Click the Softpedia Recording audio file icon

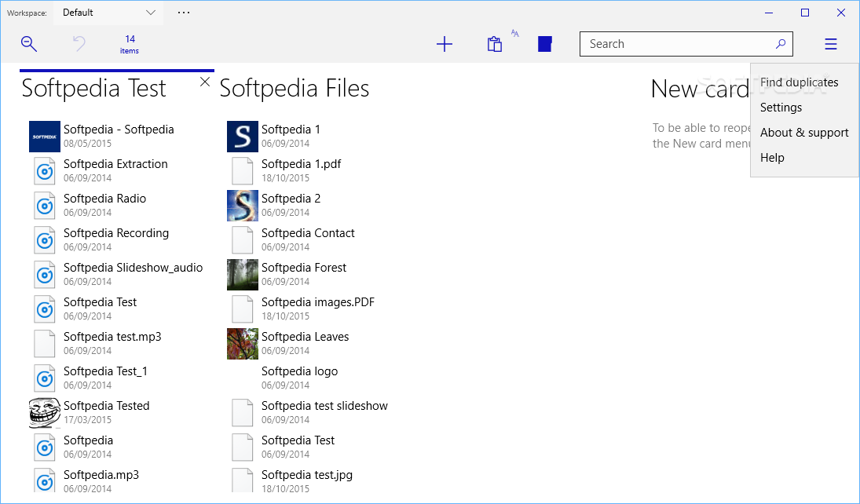[x=45, y=240]
